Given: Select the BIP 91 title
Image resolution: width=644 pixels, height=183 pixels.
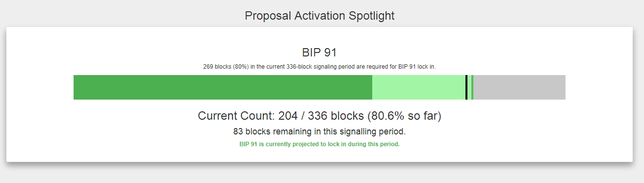Looking at the screenshot, I should (319, 52).
